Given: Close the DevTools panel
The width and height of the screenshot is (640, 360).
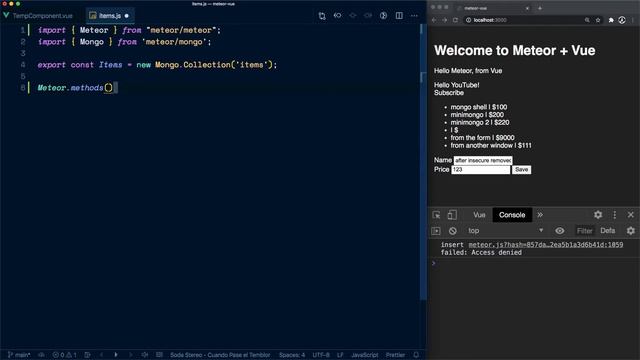Looking at the screenshot, I should [631, 215].
